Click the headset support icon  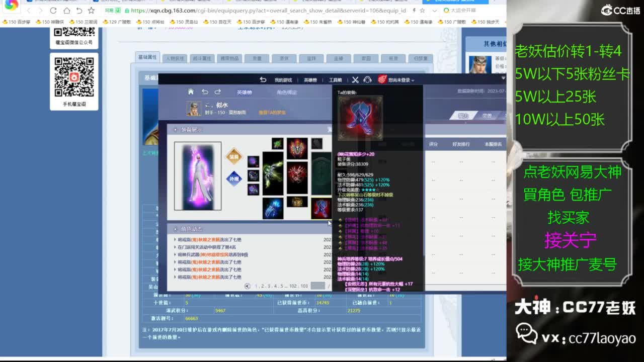click(368, 80)
